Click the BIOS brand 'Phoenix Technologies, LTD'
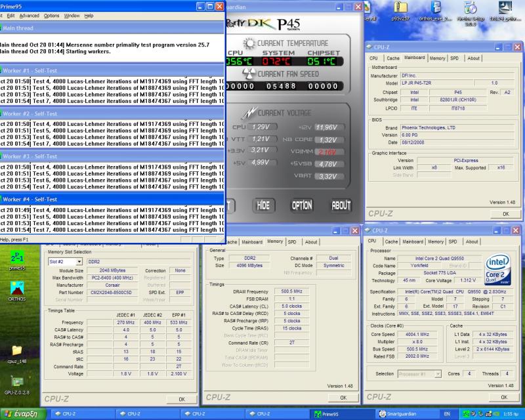The image size is (525, 420). (x=457, y=127)
